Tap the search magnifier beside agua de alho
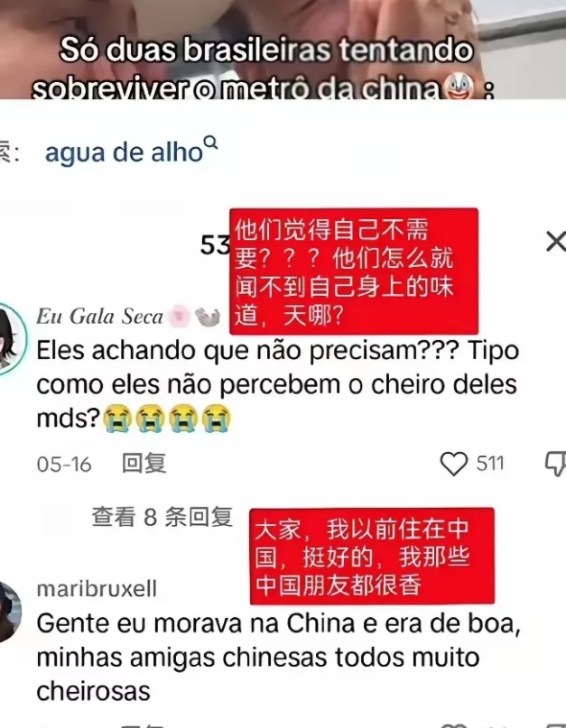Image resolution: width=566 pixels, height=728 pixels. pyautogui.click(x=211, y=142)
